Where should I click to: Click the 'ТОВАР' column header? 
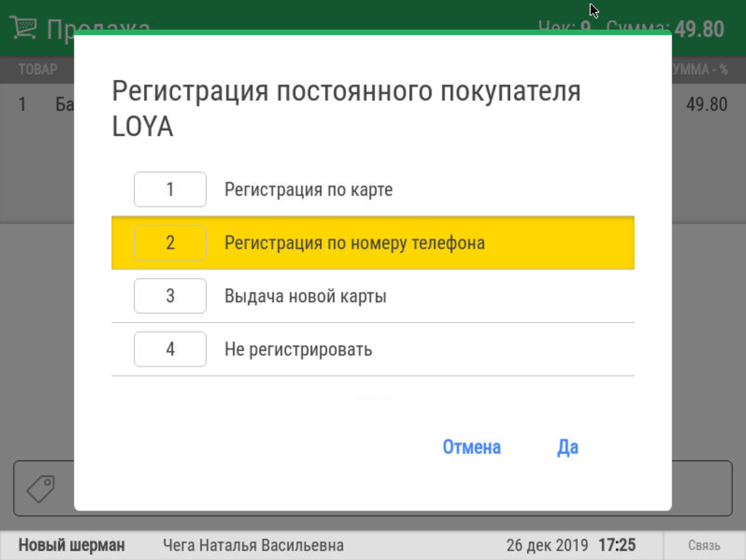pos(37,70)
